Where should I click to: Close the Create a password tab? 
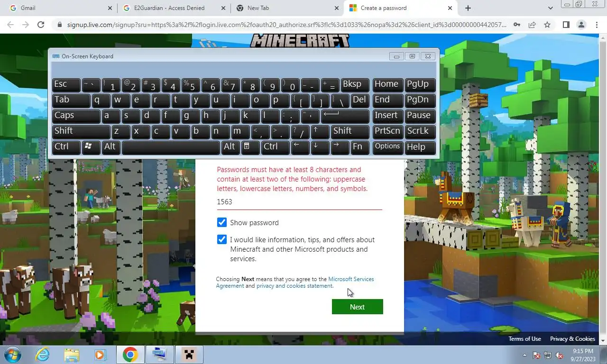point(451,8)
